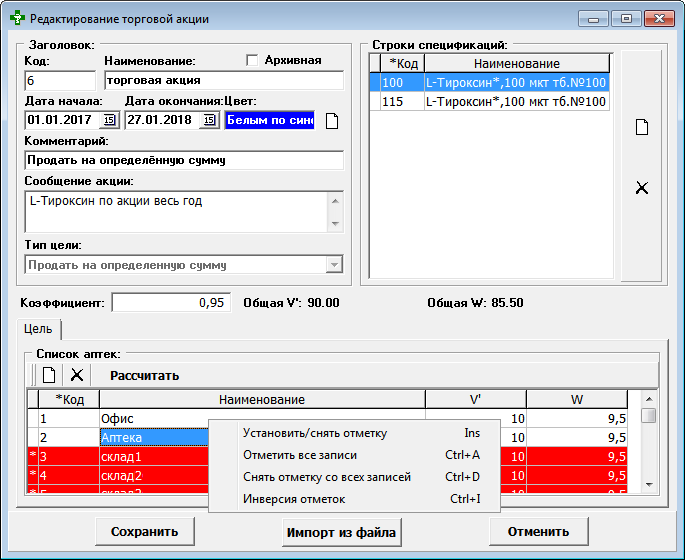Open the start date calendar picker
This screenshot has height=560, width=685.
click(x=110, y=121)
